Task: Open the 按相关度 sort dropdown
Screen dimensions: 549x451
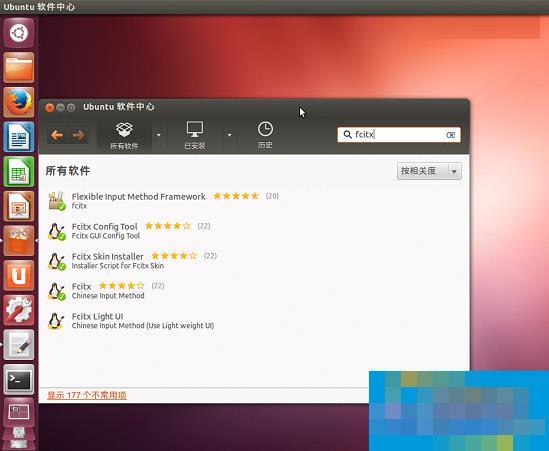Action: click(429, 171)
